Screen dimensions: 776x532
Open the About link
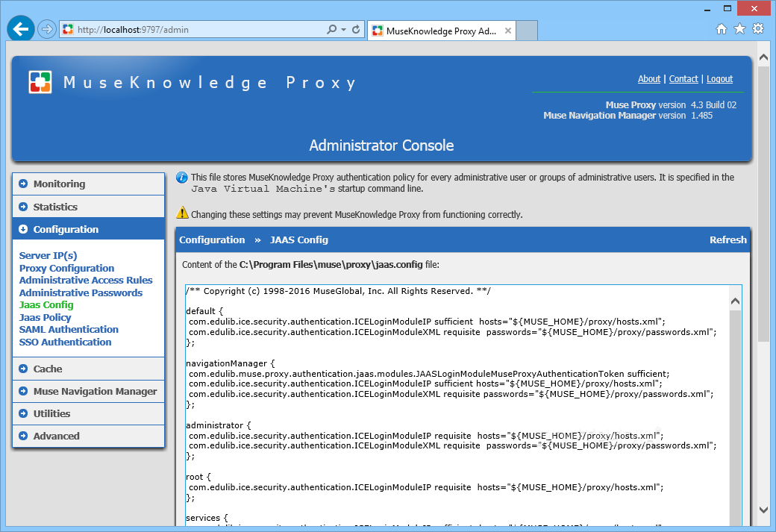[649, 78]
